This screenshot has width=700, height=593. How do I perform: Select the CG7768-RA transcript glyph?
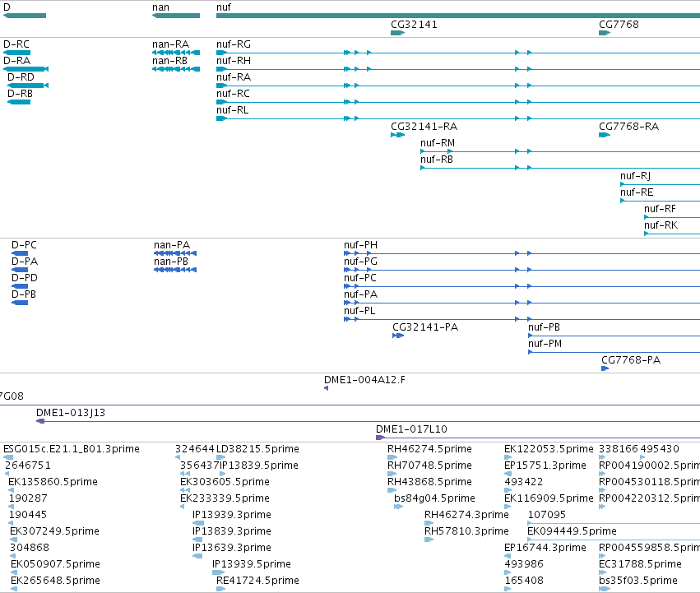[605, 135]
